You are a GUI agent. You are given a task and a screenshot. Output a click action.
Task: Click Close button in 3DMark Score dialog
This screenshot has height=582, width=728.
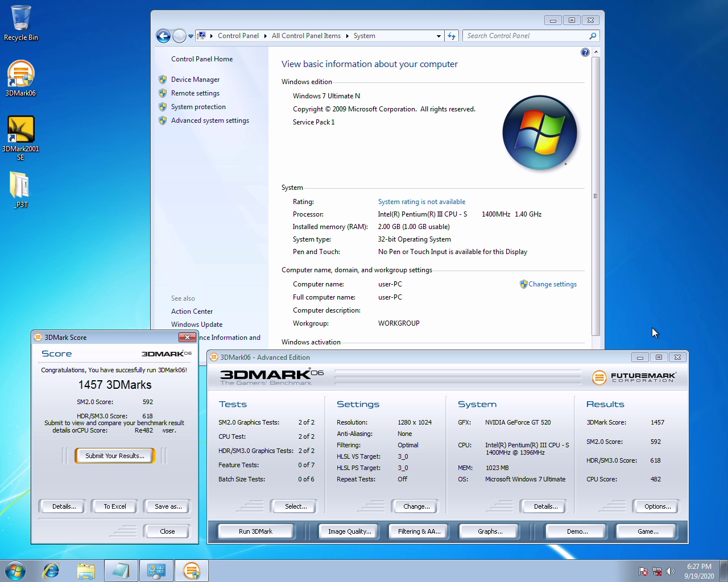pyautogui.click(x=167, y=531)
